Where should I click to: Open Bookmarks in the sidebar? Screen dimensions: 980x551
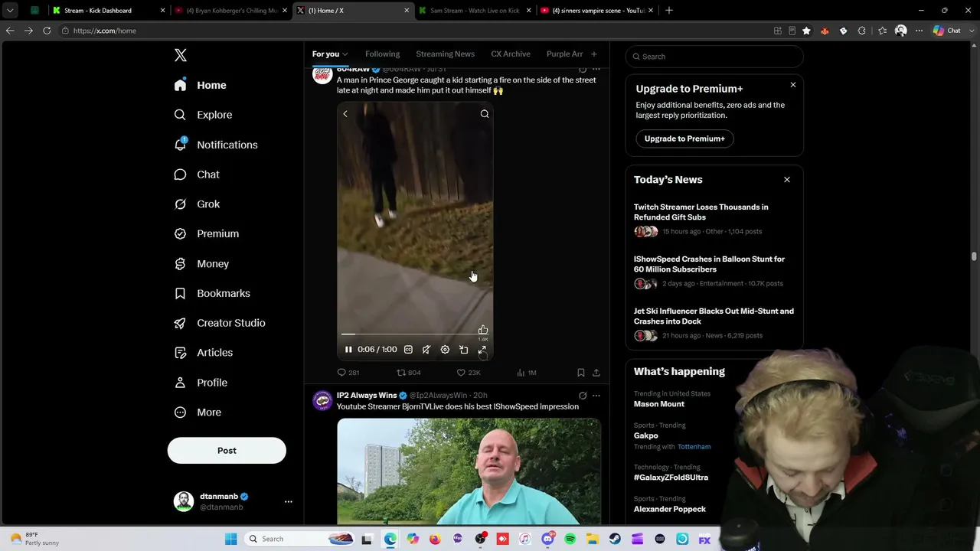point(212,293)
